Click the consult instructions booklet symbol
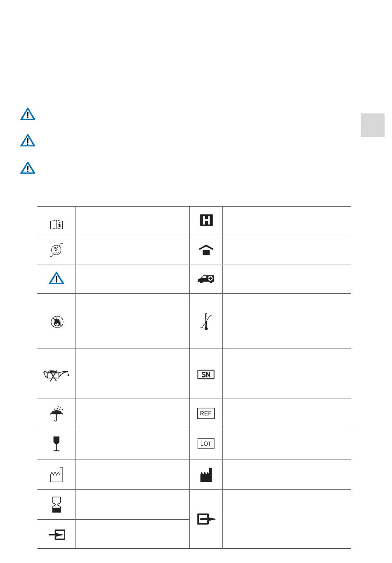The image size is (392, 563). pos(57,224)
